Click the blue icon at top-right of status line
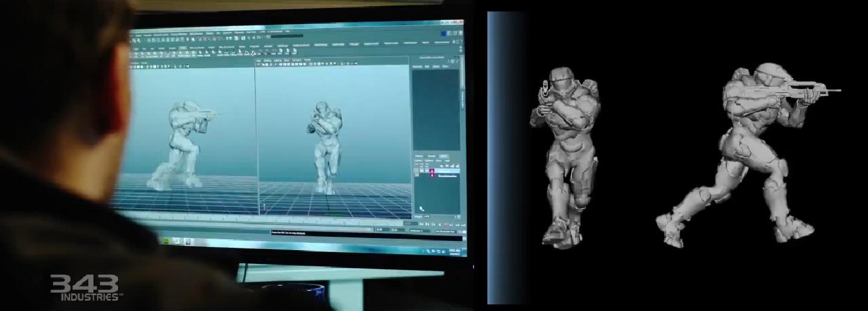The image size is (868, 311). (x=444, y=33)
